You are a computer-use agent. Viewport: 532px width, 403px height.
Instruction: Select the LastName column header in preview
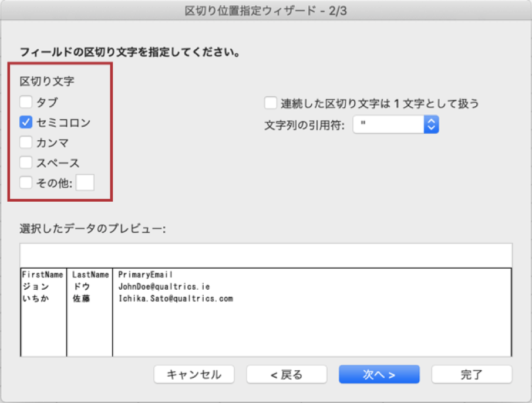click(x=90, y=275)
